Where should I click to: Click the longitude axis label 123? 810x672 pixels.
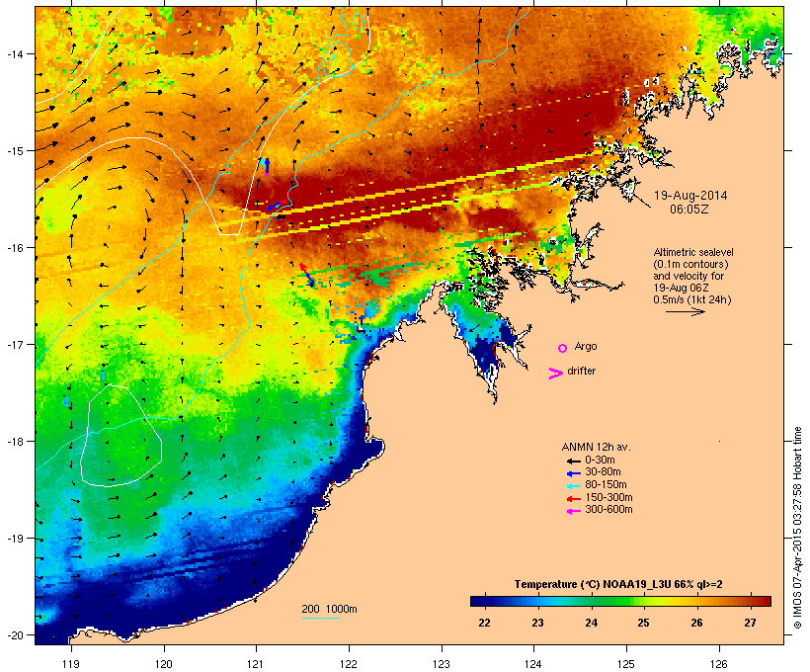442,664
